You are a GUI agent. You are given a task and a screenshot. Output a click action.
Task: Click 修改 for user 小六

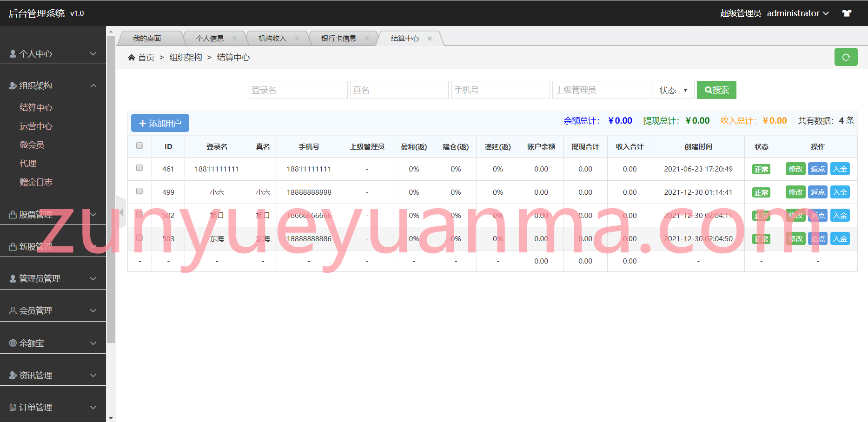point(795,192)
